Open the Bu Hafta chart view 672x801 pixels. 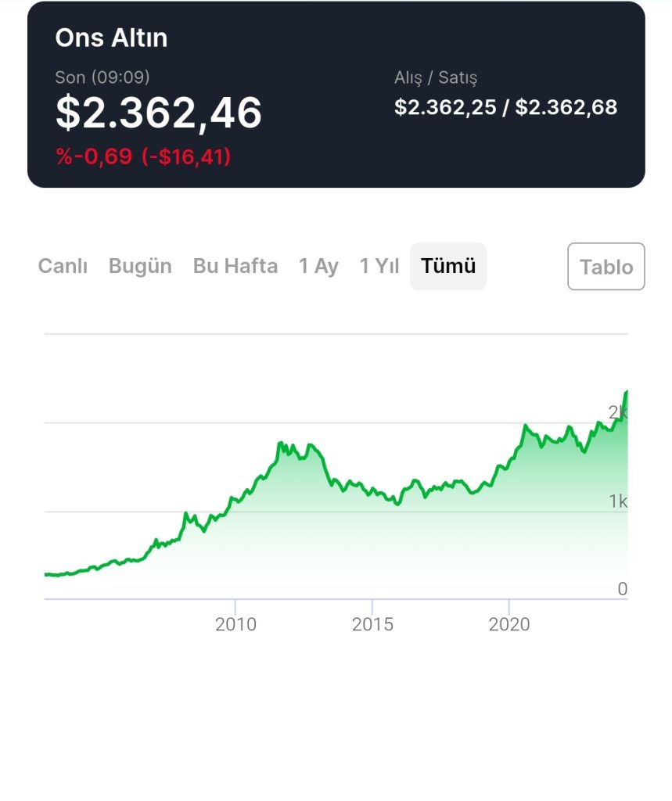[x=235, y=266]
